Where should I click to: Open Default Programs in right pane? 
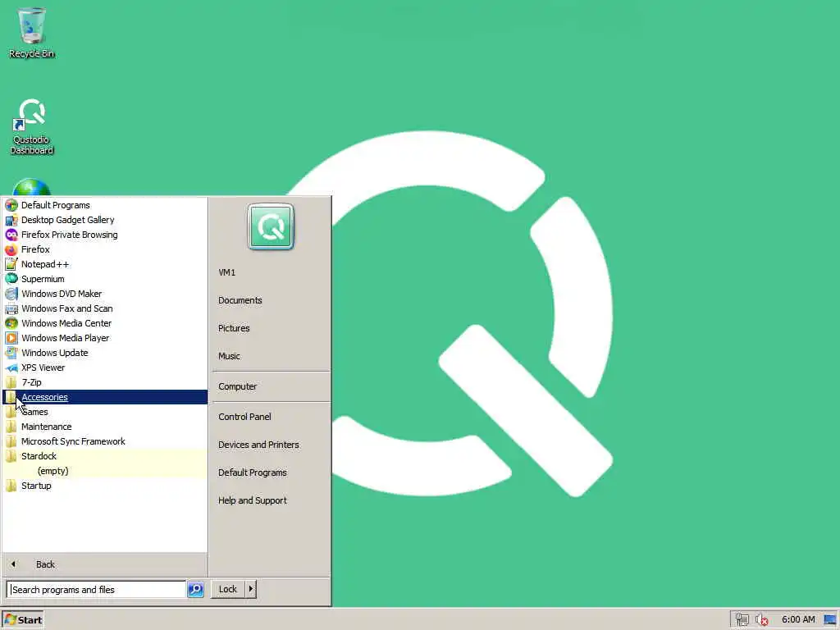pos(253,472)
